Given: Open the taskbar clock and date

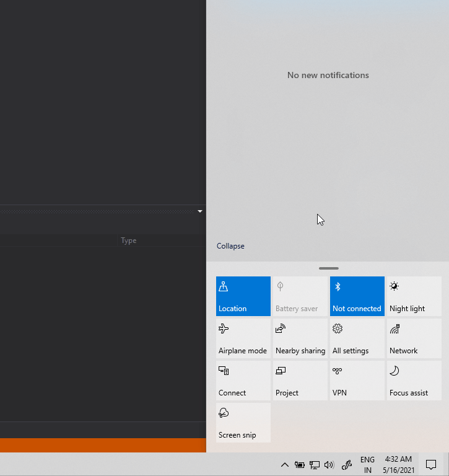Looking at the screenshot, I should (x=398, y=465).
